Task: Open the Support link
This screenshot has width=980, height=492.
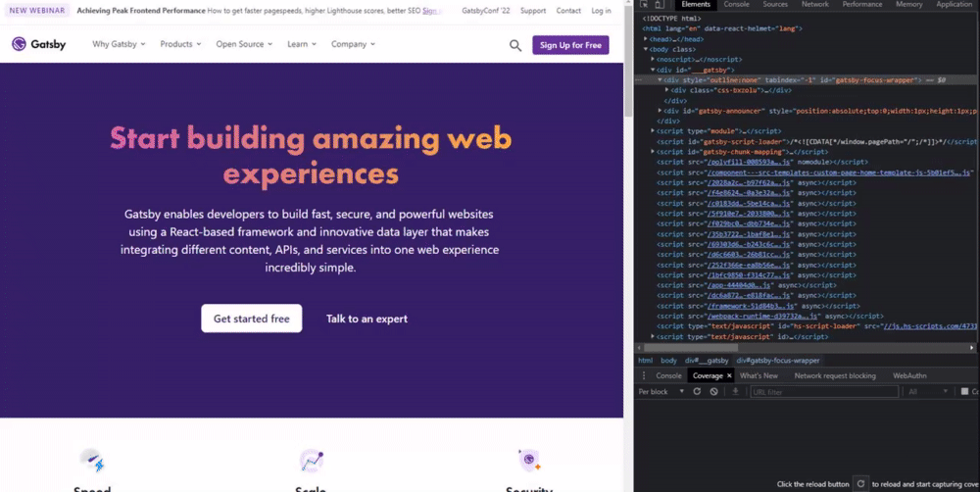Action: click(533, 11)
